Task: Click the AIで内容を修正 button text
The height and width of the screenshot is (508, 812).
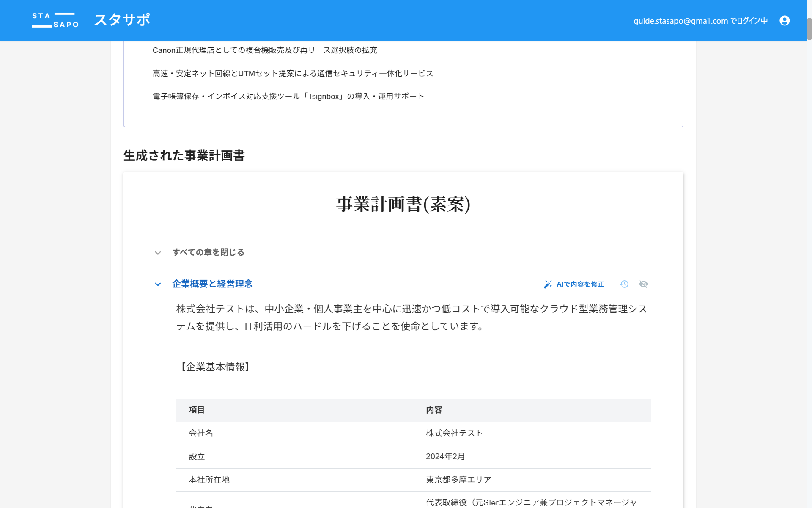Action: (x=580, y=284)
